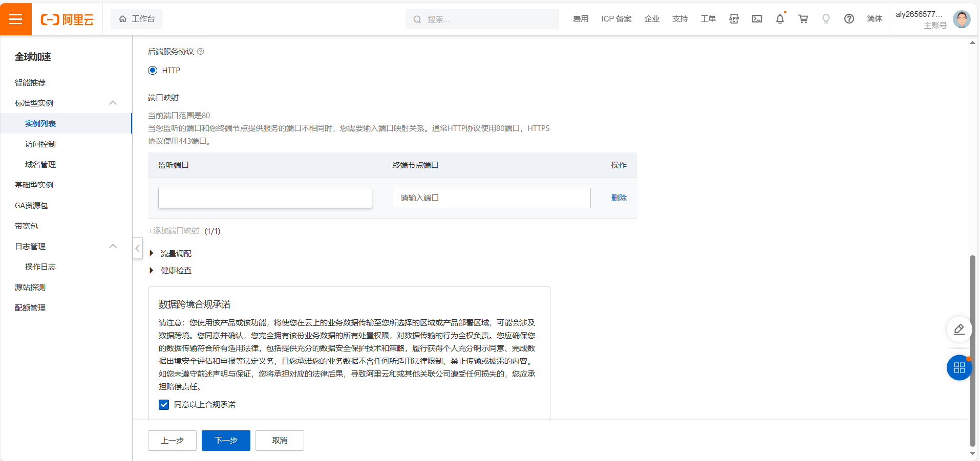Screen dimensions: 980x461
Task: Click the vertical scrollbar thumb
Action: pos(972,351)
